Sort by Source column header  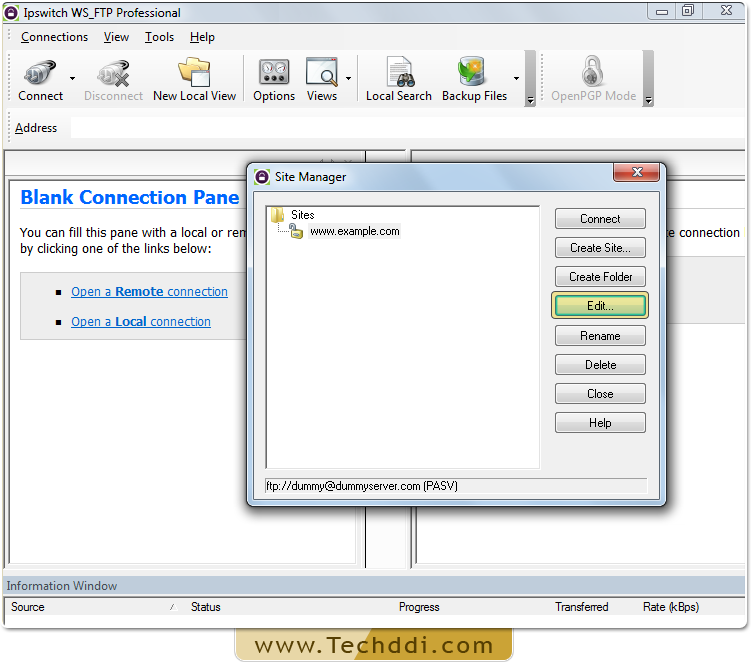point(28,607)
